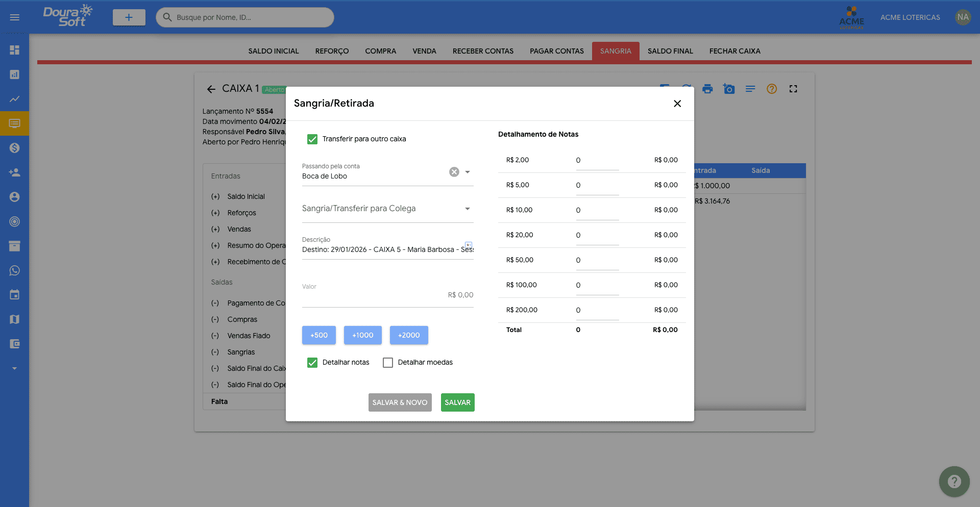Toggle fullscreen icon in caixa toolbar

pos(793,89)
